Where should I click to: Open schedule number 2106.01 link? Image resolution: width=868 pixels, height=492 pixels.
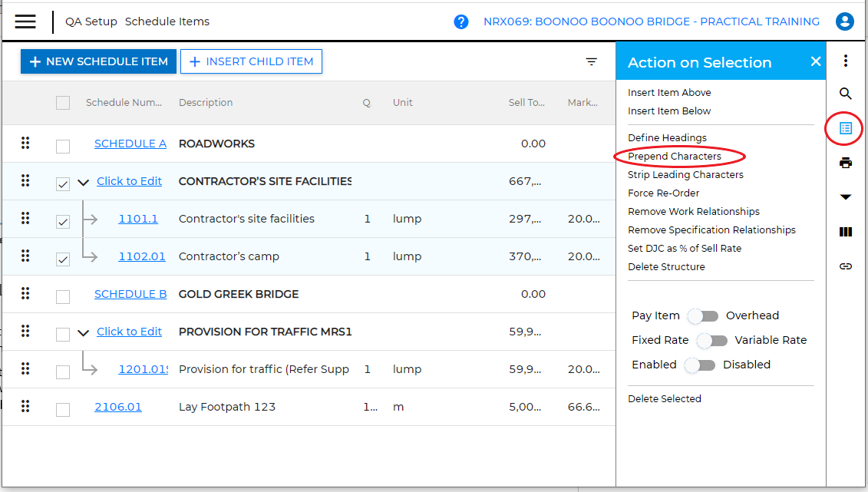pyautogui.click(x=118, y=407)
